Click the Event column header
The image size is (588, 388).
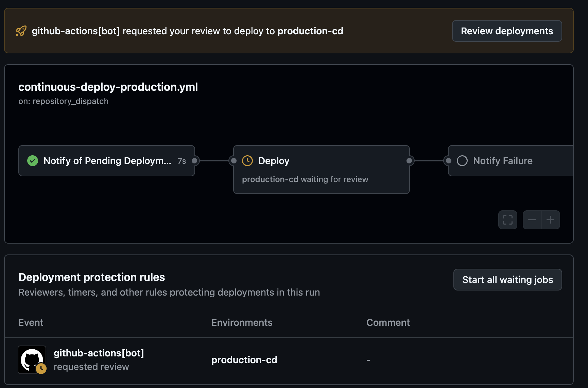coord(31,322)
